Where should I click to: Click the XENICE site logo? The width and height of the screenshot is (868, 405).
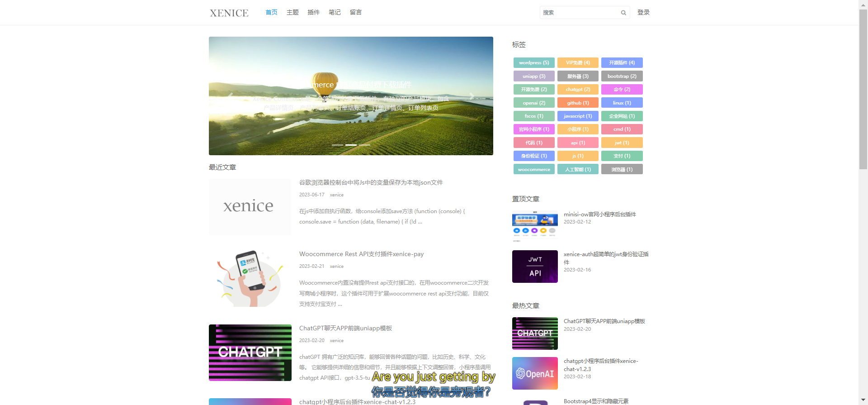[229, 13]
